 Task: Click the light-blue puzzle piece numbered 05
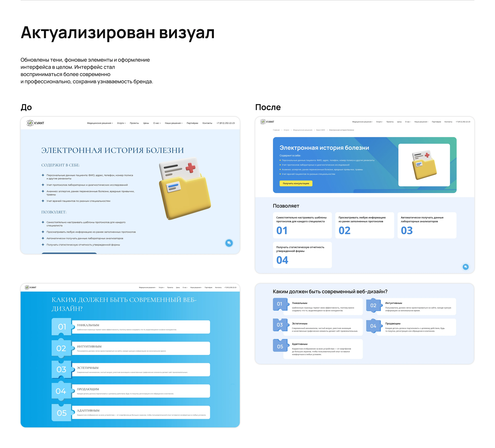61,413
